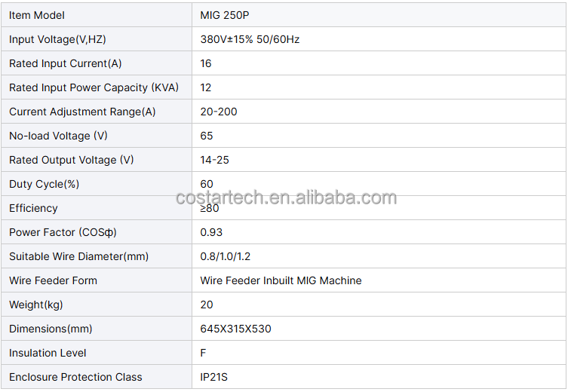
Task: Select the Duty Cycle(%) label
Action: click(x=45, y=184)
